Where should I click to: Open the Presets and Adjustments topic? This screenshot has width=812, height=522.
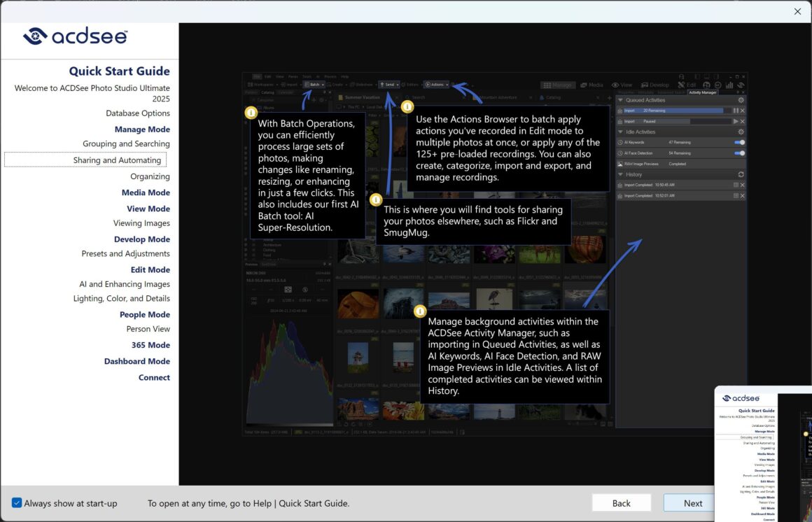pos(125,253)
